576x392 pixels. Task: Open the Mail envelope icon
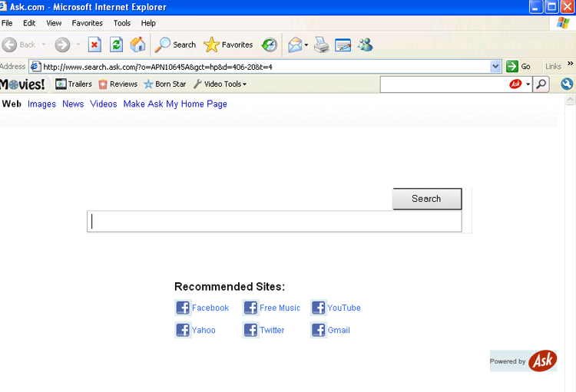pos(295,44)
